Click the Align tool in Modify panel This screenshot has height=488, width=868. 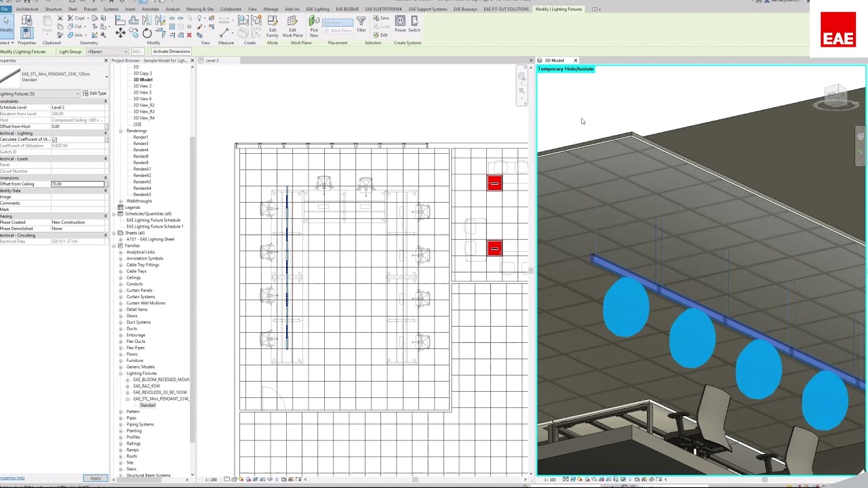(120, 20)
